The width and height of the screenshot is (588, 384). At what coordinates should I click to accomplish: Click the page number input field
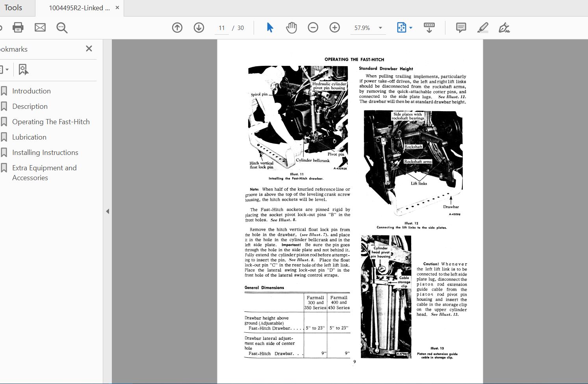coord(222,28)
